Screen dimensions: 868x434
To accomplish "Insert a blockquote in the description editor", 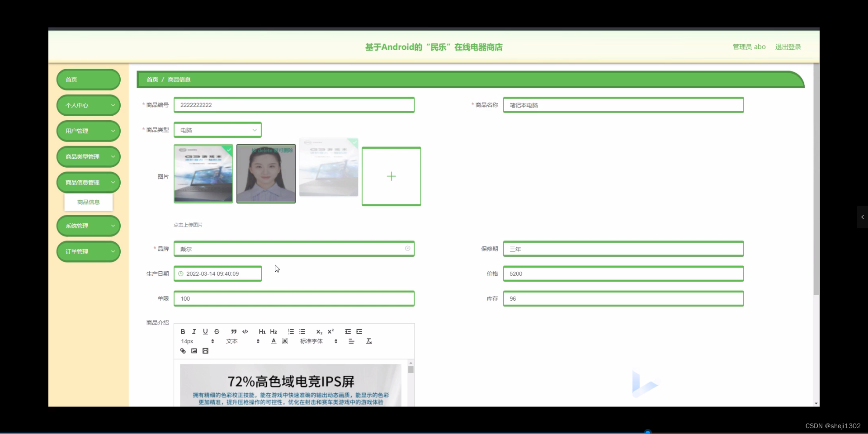I will (233, 331).
